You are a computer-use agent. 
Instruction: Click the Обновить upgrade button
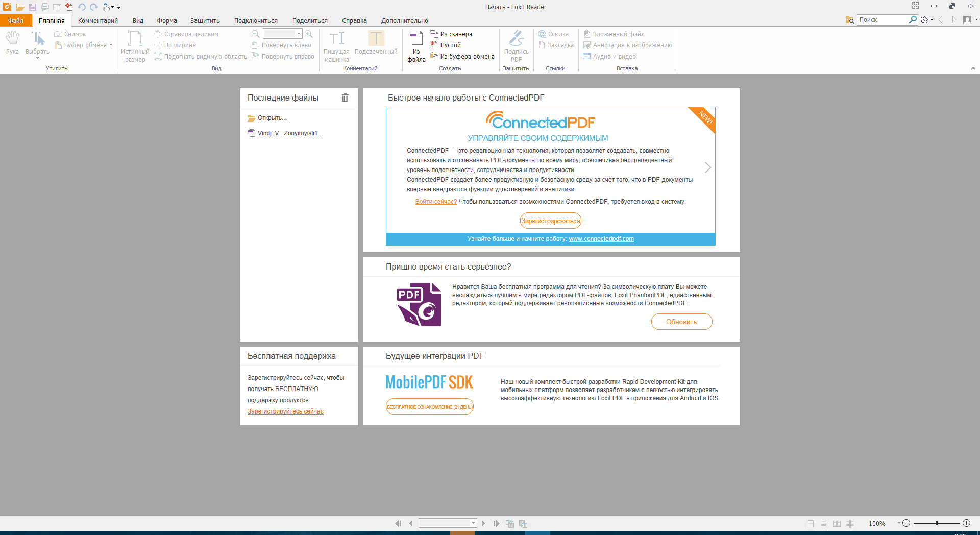681,322
